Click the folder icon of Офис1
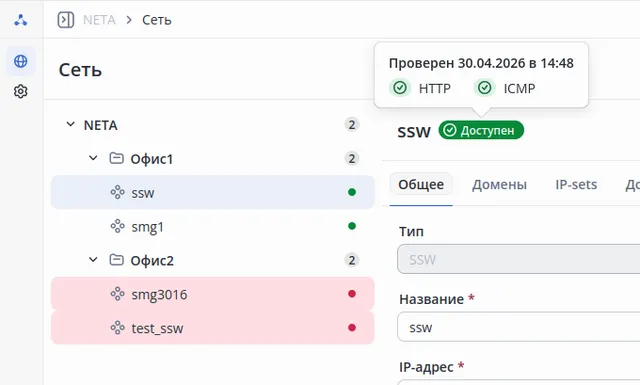Screen dimensions: 640x385 [x=116, y=158]
